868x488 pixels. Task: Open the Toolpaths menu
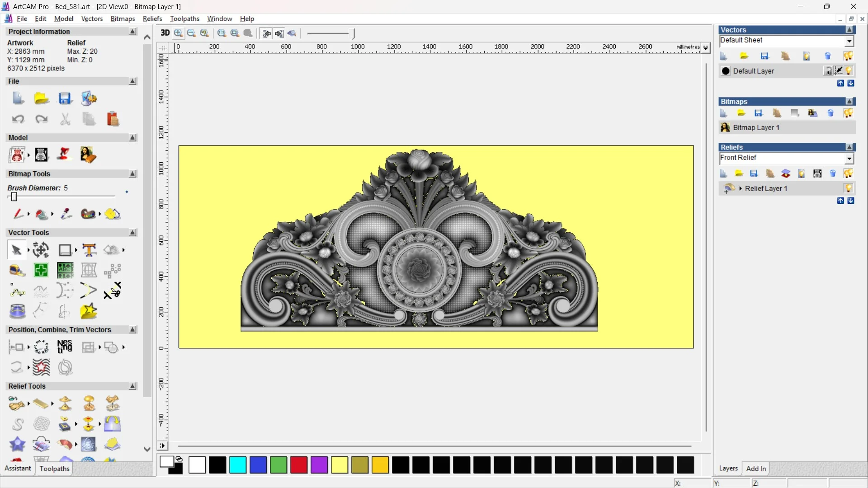pyautogui.click(x=184, y=19)
